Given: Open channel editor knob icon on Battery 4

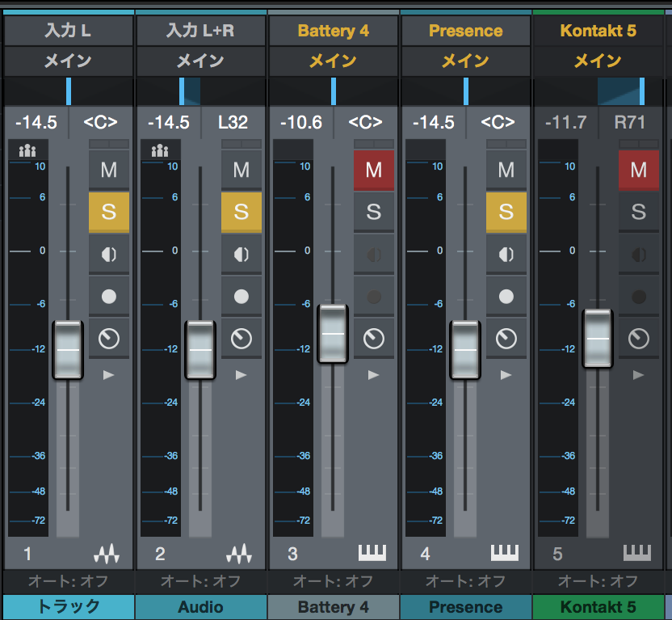Looking at the screenshot, I should click(374, 339).
